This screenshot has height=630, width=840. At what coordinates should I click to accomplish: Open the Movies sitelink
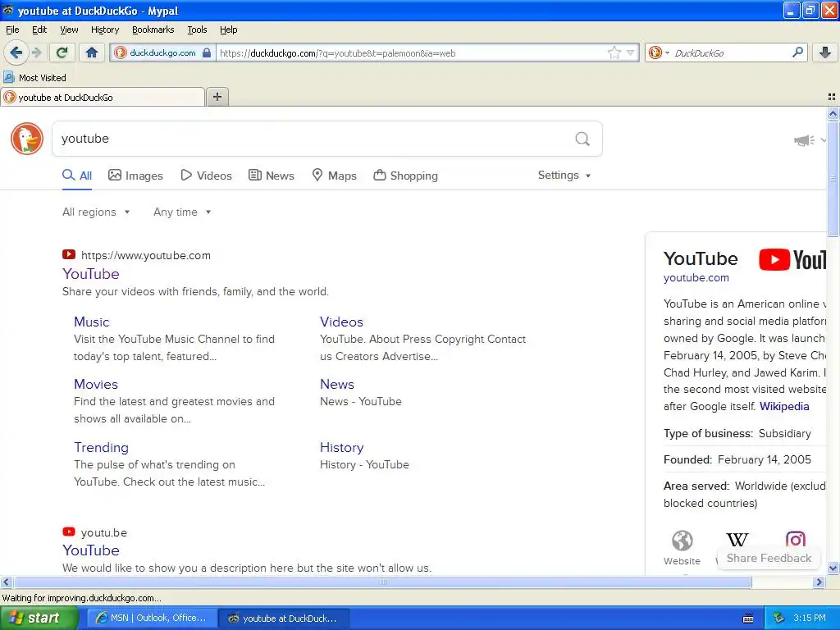tap(96, 384)
